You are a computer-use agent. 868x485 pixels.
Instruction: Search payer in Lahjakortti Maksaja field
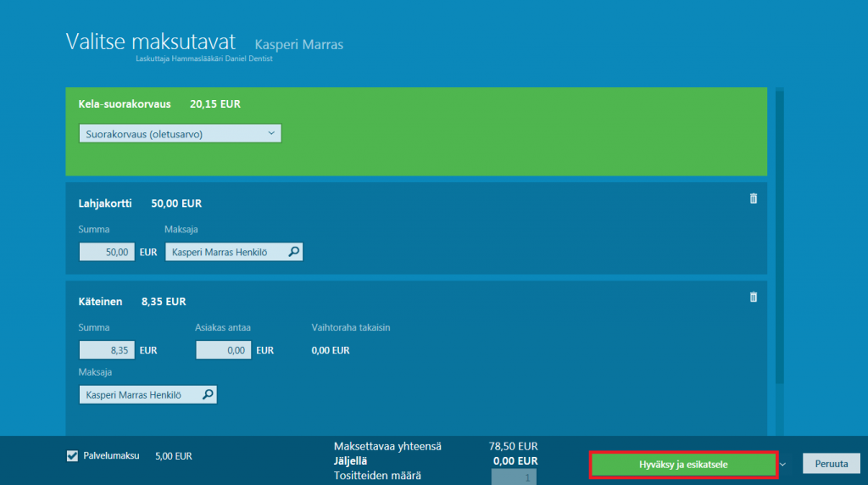tap(294, 252)
